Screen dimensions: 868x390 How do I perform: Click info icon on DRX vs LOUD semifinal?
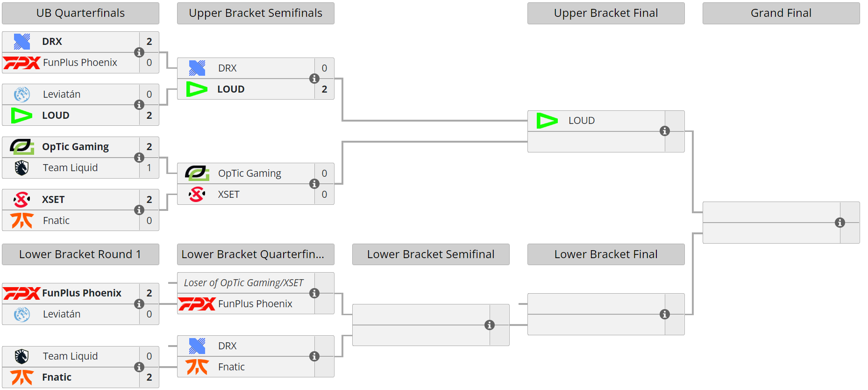(x=314, y=79)
